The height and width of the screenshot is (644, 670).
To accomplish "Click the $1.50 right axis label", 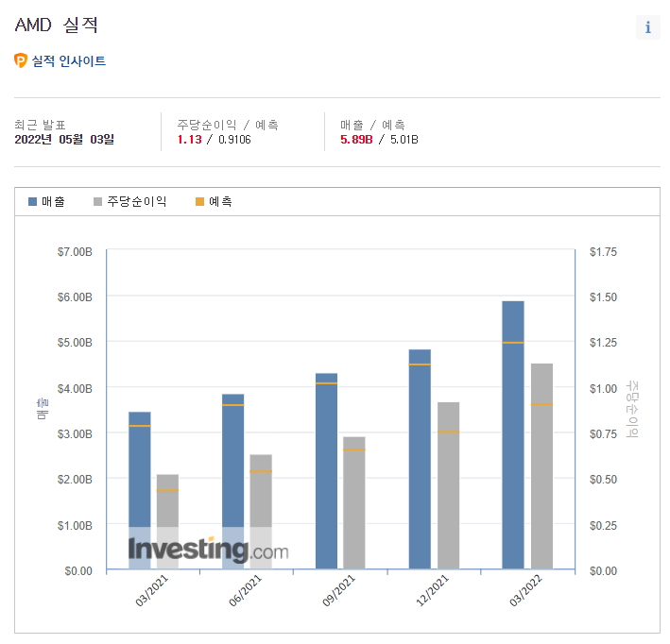I will 603,297.
